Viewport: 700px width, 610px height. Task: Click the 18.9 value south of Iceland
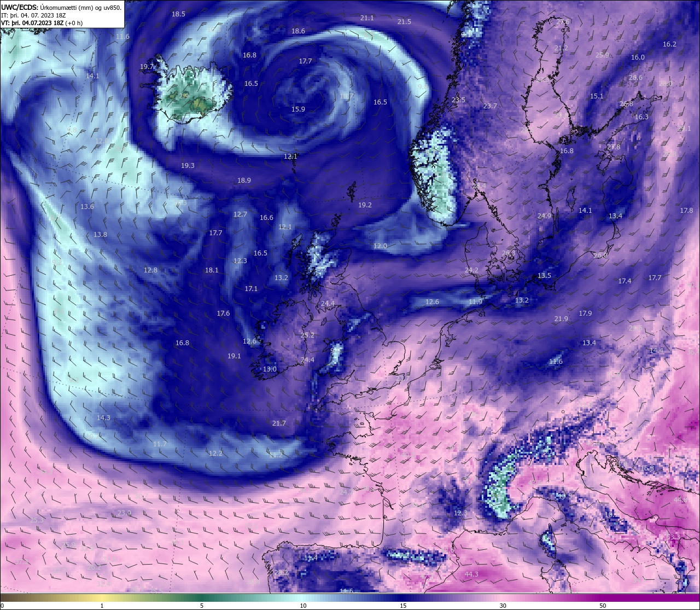point(244,181)
